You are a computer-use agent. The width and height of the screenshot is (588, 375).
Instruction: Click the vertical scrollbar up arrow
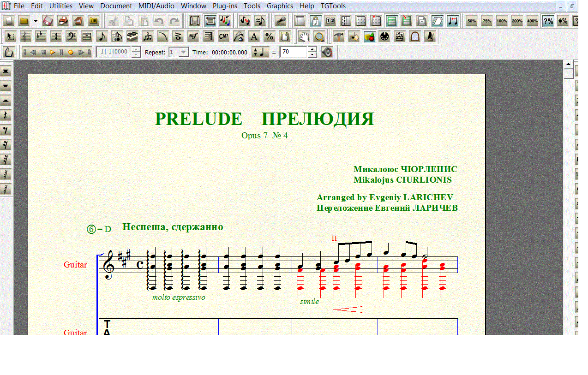(x=568, y=64)
